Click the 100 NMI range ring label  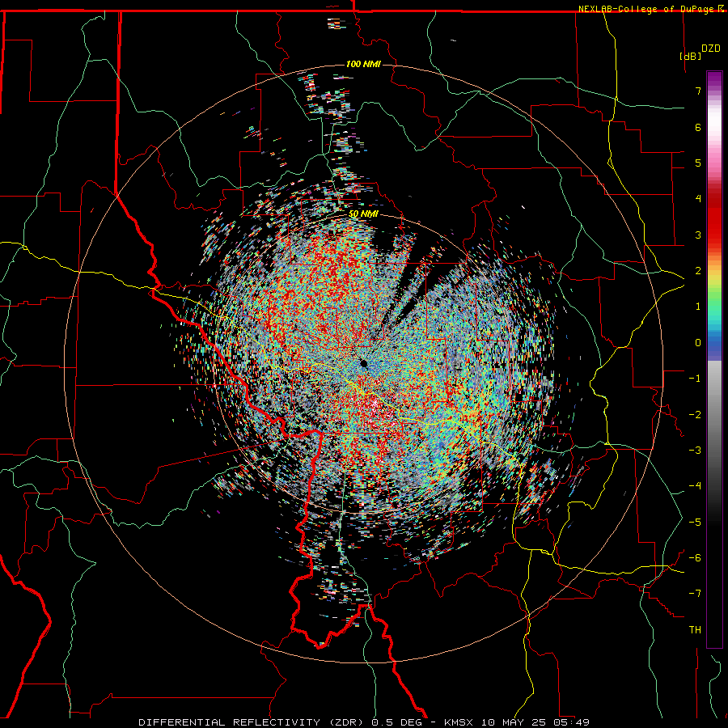tap(363, 64)
